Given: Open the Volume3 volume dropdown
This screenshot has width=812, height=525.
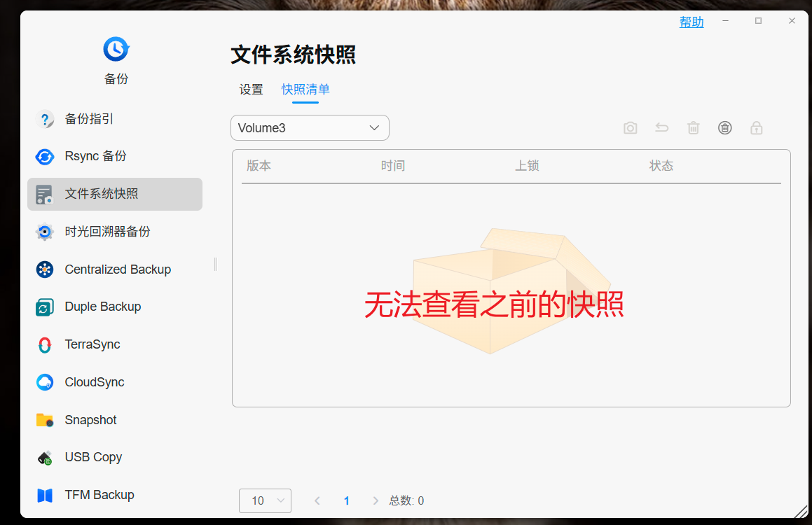Looking at the screenshot, I should click(310, 128).
